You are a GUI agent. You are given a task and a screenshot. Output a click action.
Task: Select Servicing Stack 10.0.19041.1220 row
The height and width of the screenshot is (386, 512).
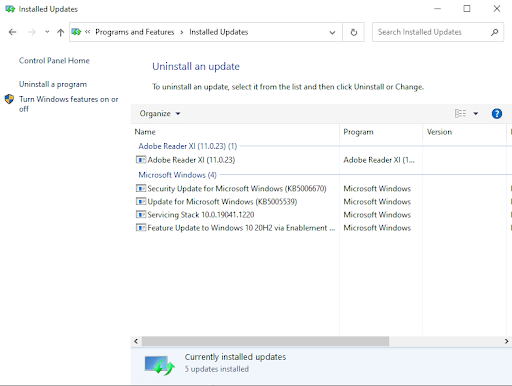tap(201, 215)
